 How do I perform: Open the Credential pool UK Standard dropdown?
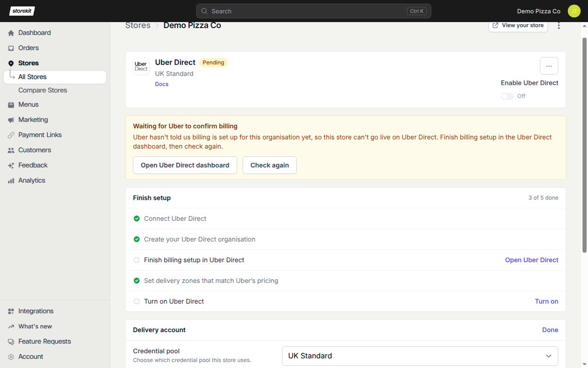tap(420, 356)
